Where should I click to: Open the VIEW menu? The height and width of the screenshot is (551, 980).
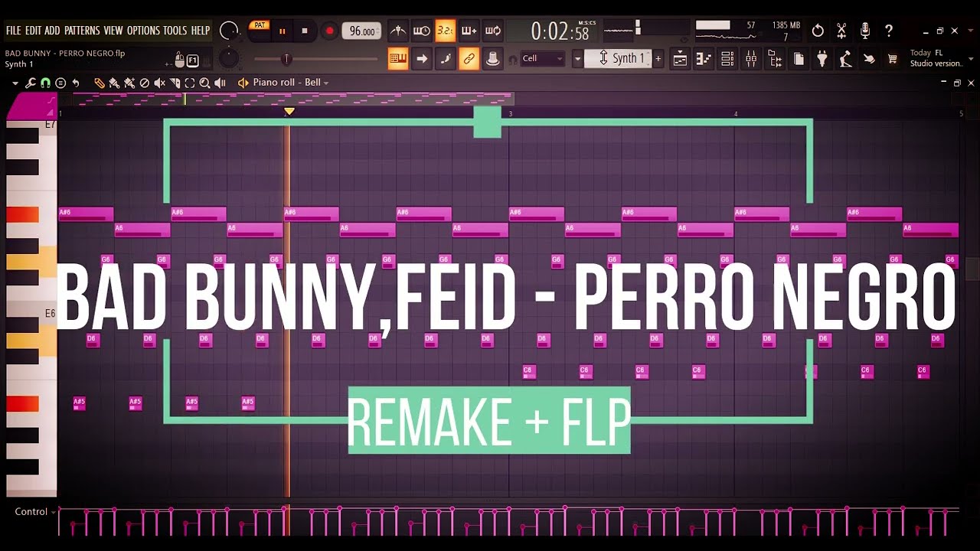(113, 31)
